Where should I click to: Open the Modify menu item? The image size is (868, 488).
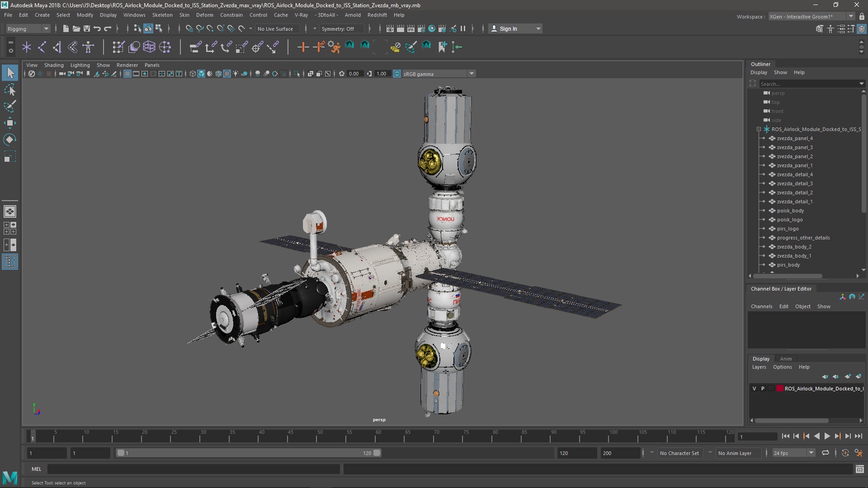[x=85, y=14]
